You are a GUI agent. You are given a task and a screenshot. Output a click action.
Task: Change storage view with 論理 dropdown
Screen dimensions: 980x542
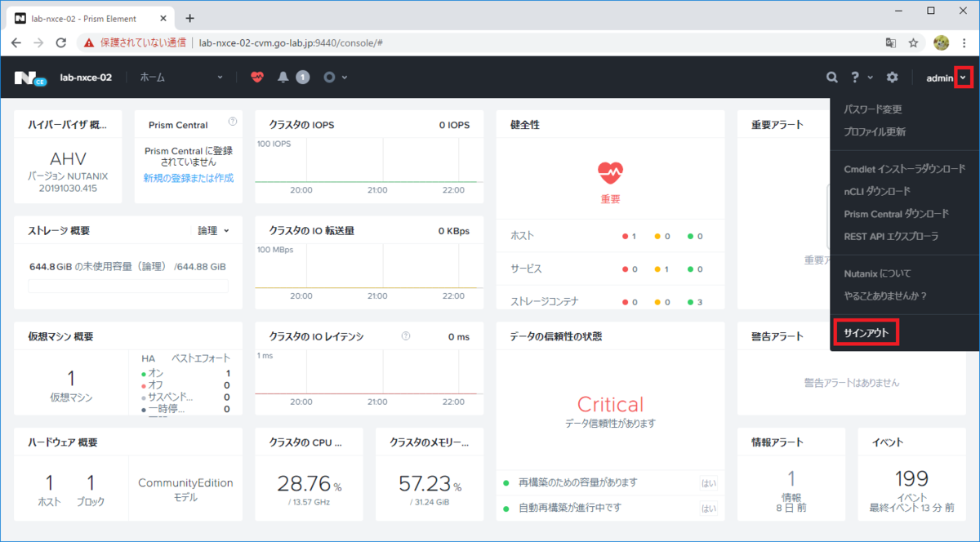tap(214, 231)
